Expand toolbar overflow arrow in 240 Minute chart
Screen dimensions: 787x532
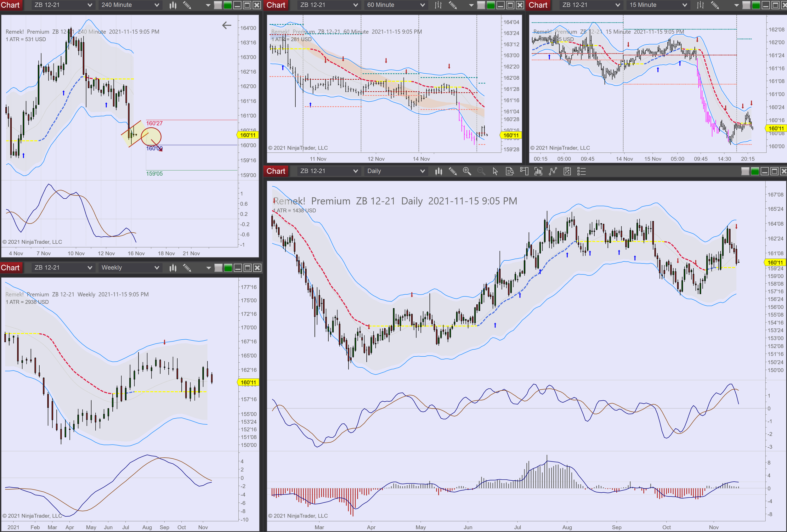click(x=208, y=5)
